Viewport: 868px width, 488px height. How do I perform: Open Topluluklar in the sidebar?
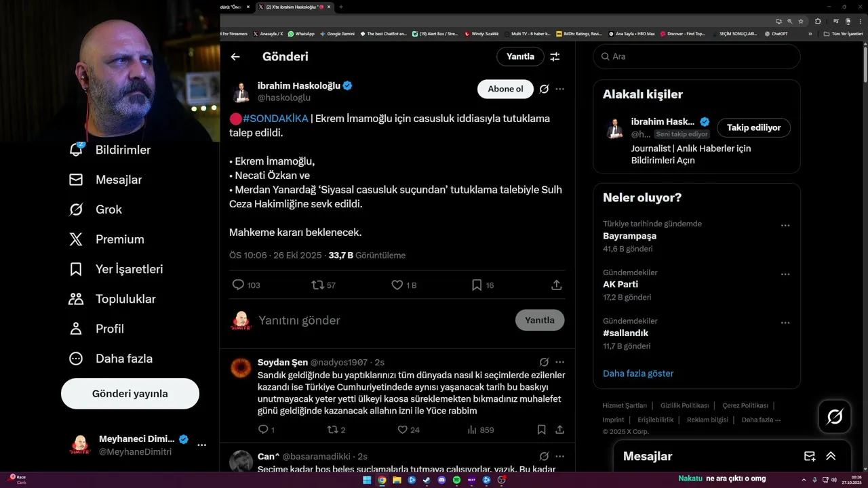tap(113, 299)
